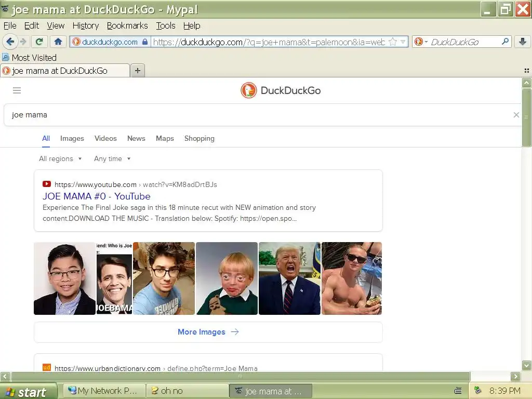Image resolution: width=532 pixels, height=399 pixels.
Task: Open the Windows start button
Action: [29, 391]
